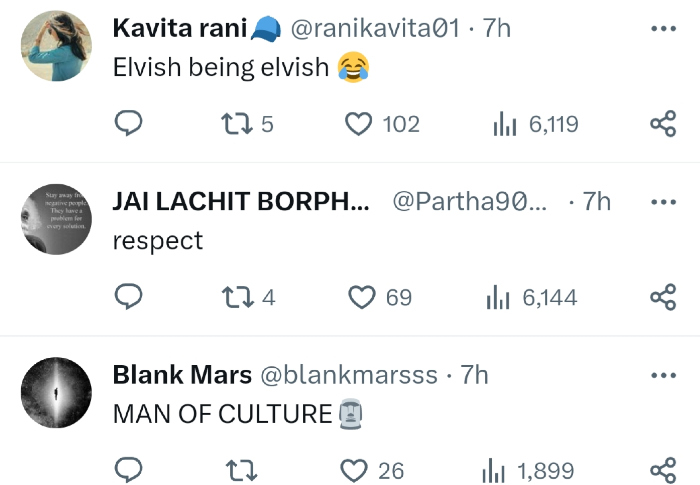Share the 'respect' tweet
Screen dimensions: 700x485
tap(663, 297)
